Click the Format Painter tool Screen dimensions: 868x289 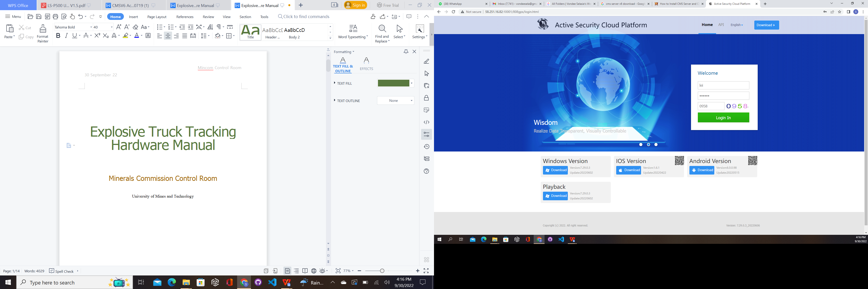tap(43, 33)
